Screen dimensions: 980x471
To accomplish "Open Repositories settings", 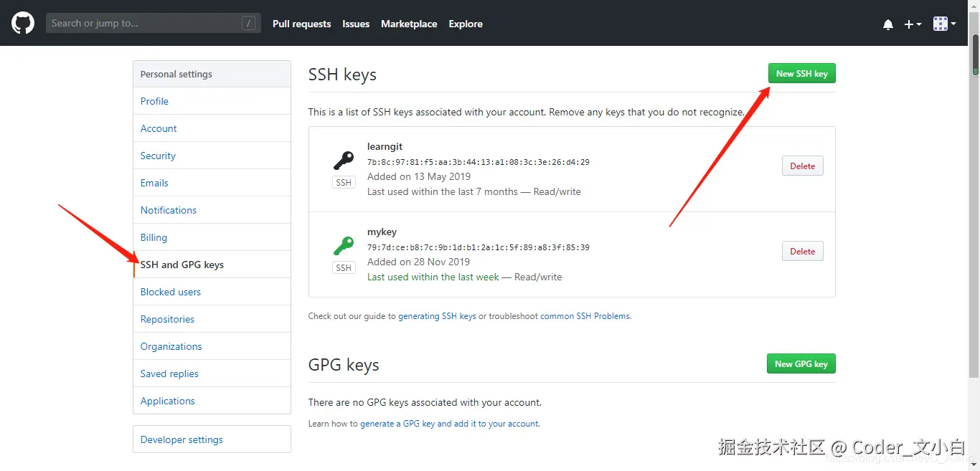I will 212,319.
